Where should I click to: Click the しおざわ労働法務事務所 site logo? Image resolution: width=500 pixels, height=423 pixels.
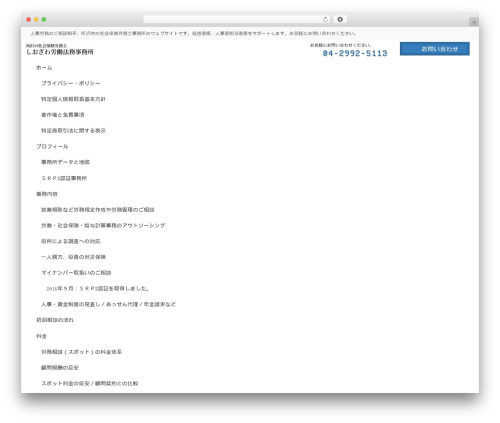(60, 50)
